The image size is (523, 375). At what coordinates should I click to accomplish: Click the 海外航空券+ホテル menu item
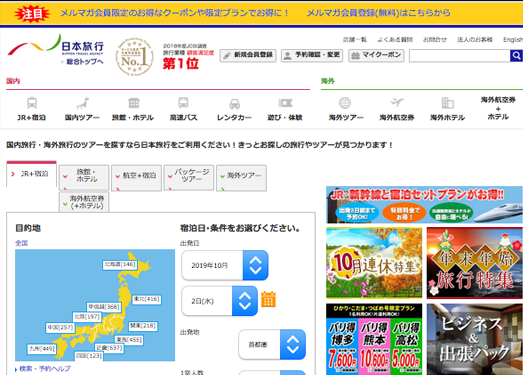pos(498,108)
